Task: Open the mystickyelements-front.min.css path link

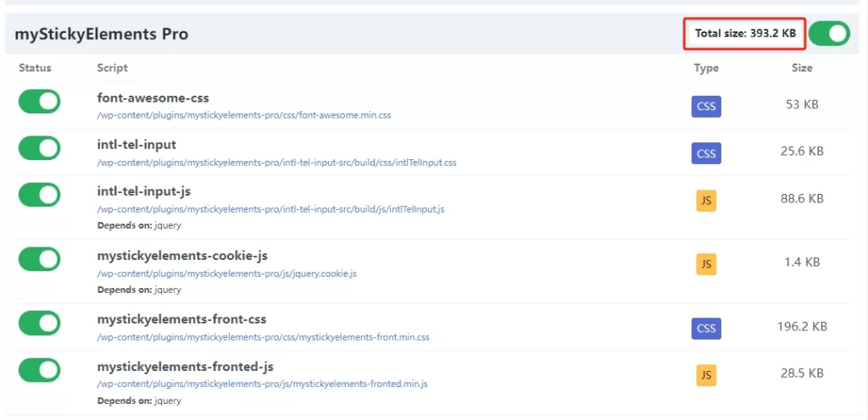Action: (x=263, y=337)
